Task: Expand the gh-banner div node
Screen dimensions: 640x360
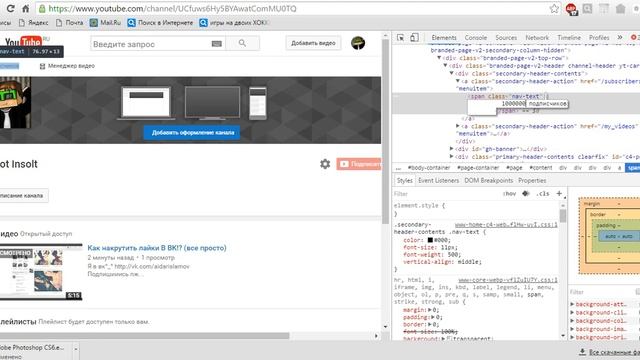Action: click(452, 149)
